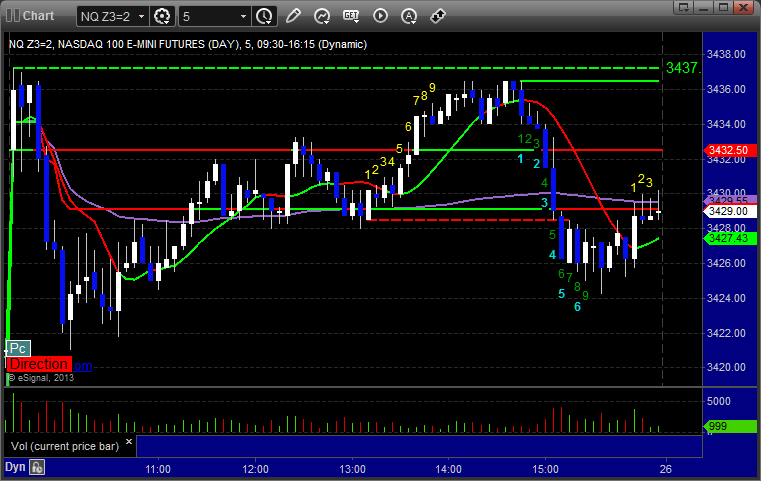Click the 3436.00 price axis label
The height and width of the screenshot is (481, 761).
726,89
